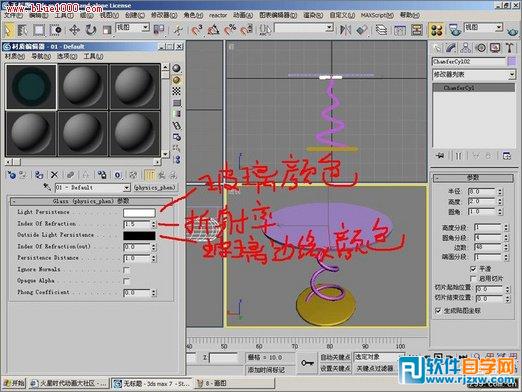Click the Pin Stack icon

tap(440, 155)
